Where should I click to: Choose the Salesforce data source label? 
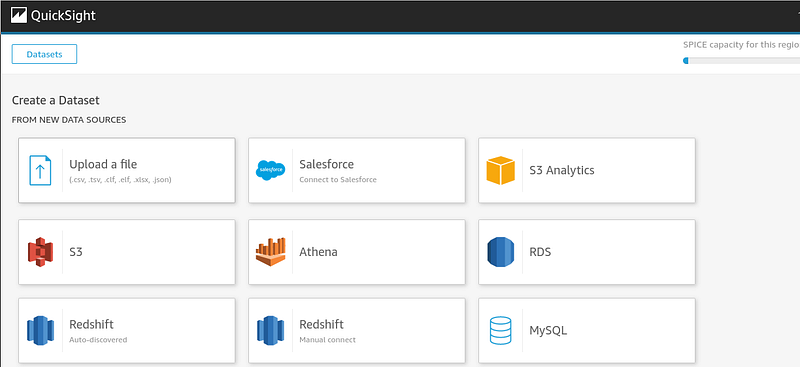(327, 164)
